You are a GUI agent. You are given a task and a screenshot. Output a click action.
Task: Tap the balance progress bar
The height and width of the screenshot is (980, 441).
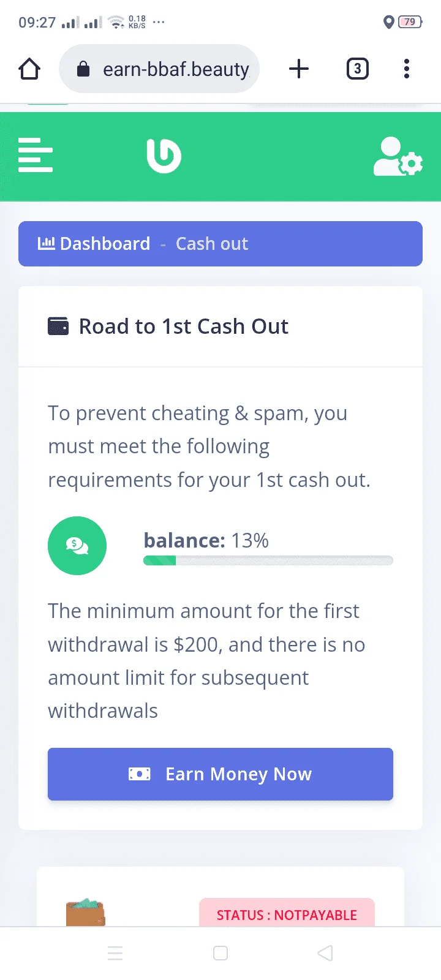tap(268, 560)
